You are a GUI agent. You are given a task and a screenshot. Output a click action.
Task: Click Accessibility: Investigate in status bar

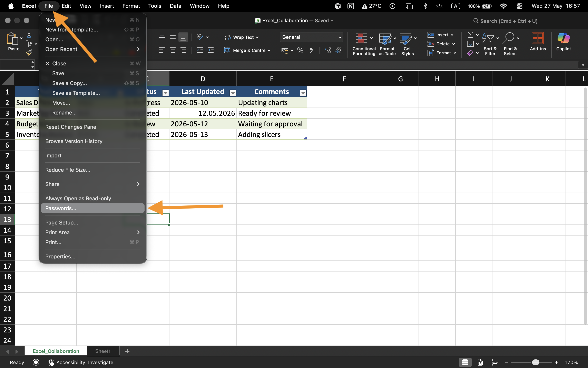[x=81, y=362]
